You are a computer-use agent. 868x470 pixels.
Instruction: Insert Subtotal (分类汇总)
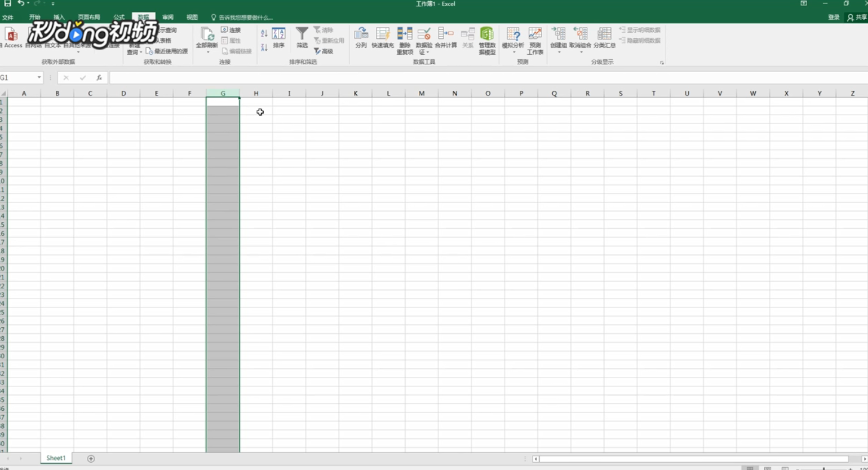[604, 38]
